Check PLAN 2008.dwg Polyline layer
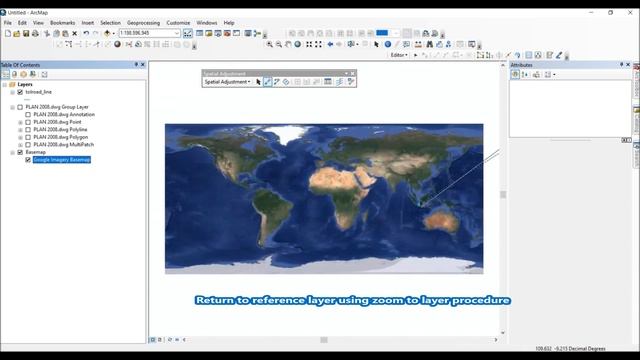Viewport: 640px width, 360px height. [28, 129]
